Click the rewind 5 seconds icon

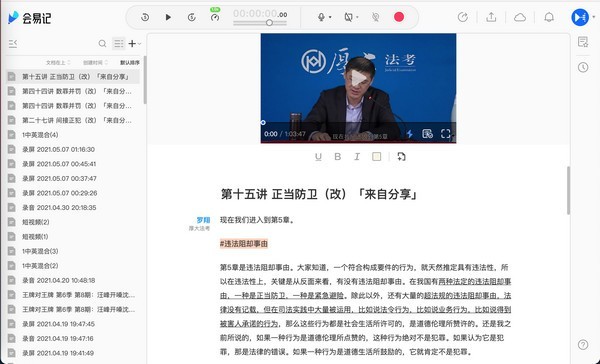[145, 17]
